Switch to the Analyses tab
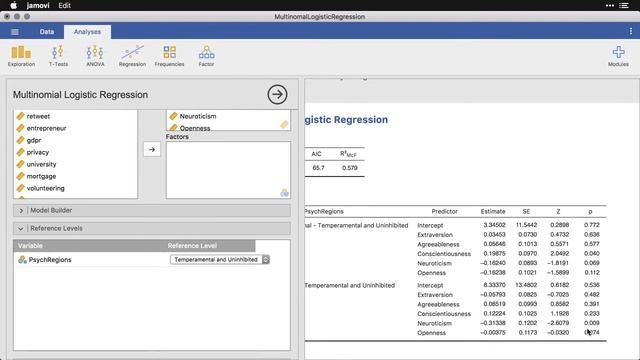 coord(87,32)
